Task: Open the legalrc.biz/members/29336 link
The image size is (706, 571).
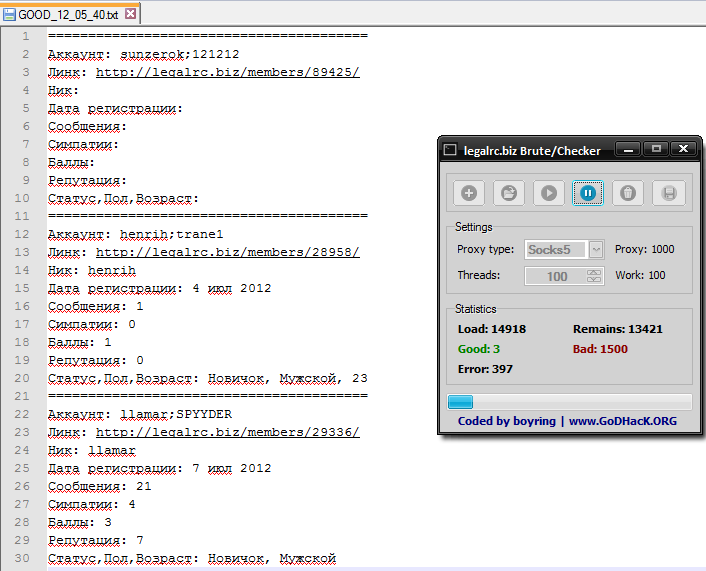Action: pos(227,432)
